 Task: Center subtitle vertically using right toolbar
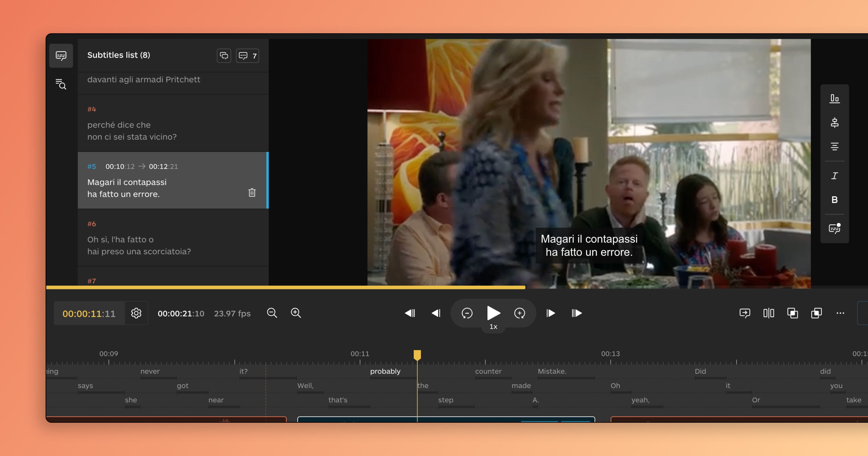pos(835,122)
